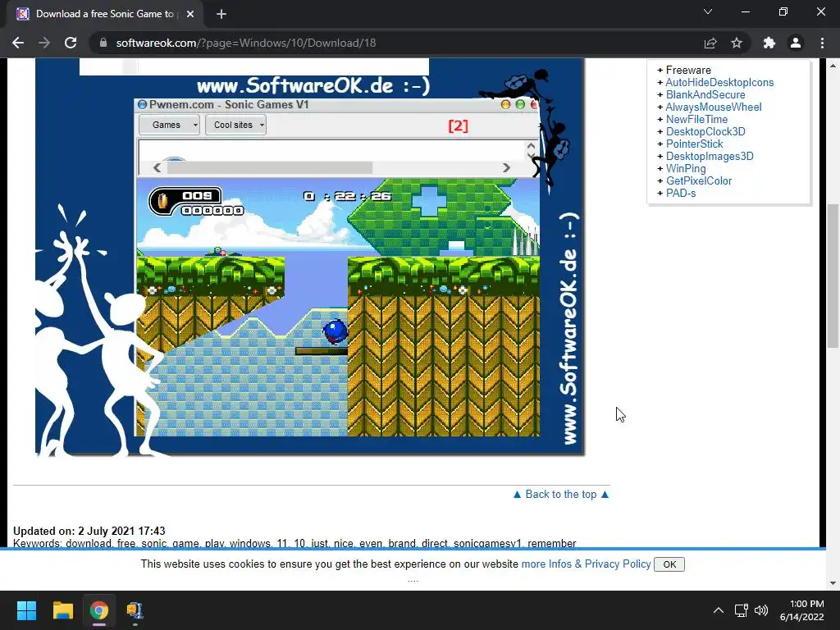Open the tab search chevron

coord(708,11)
